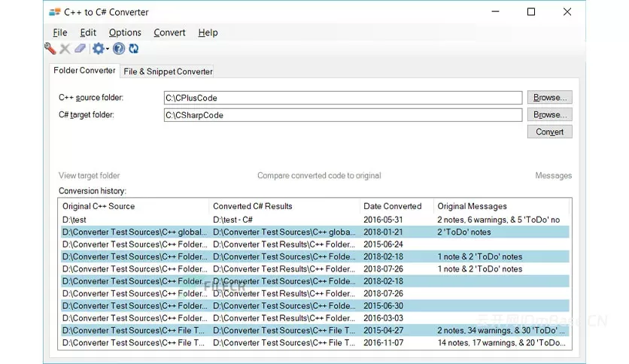Browse for the C# target folder
The image size is (629, 364).
549,114
